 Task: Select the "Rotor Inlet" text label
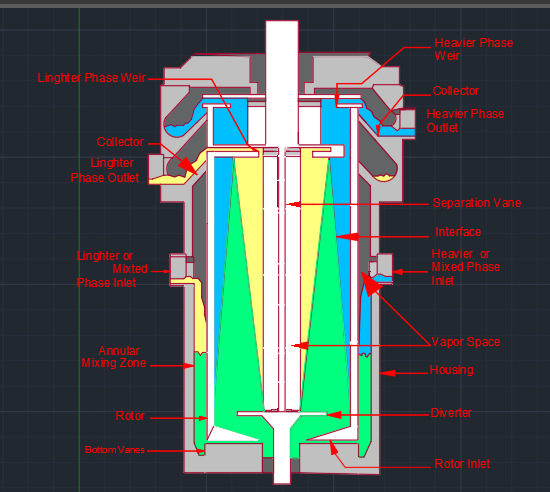click(462, 464)
